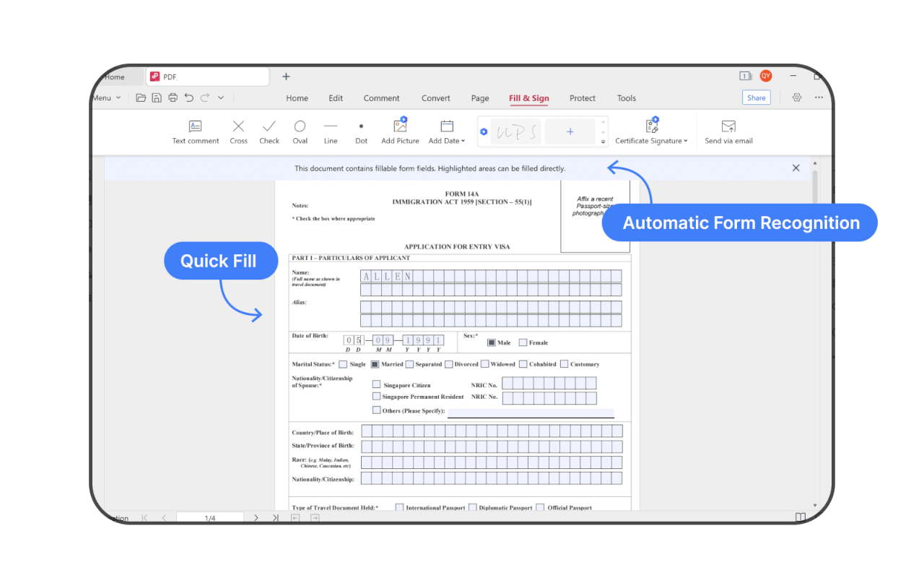Dismiss the fillable form fields notification
924x578 pixels.
click(x=796, y=168)
